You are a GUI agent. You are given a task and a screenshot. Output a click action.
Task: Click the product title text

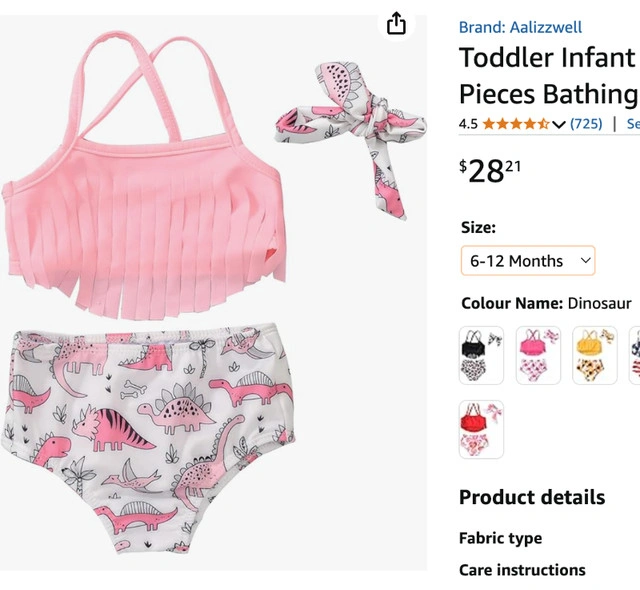548,76
